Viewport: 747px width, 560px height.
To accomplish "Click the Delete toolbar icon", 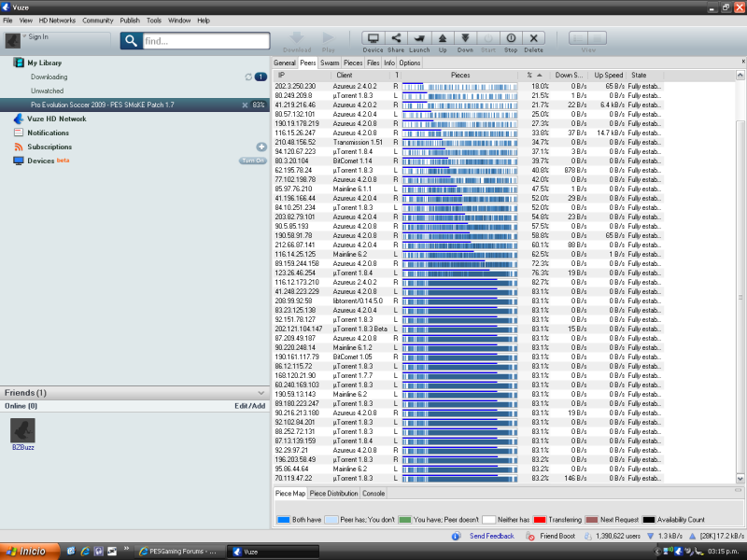I will click(533, 38).
